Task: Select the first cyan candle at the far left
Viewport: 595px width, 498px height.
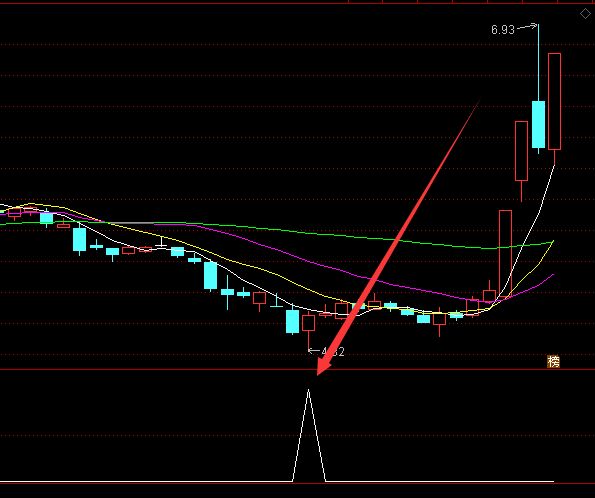Action: [46, 218]
